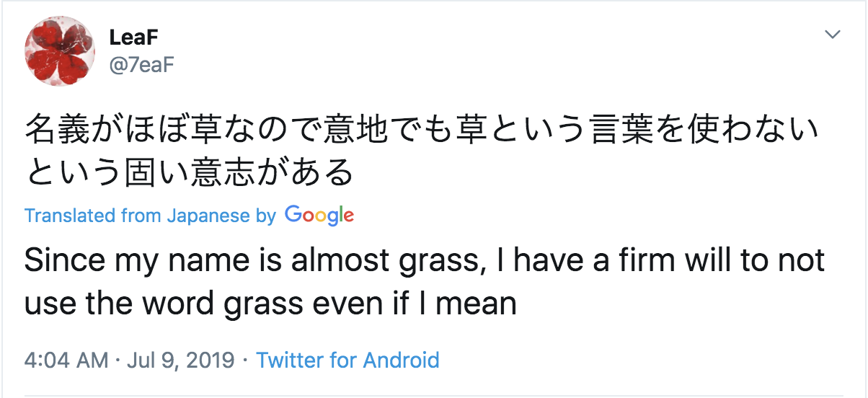The height and width of the screenshot is (398, 868).
Task: Open the tweet options chevron menu
Action: 833,35
